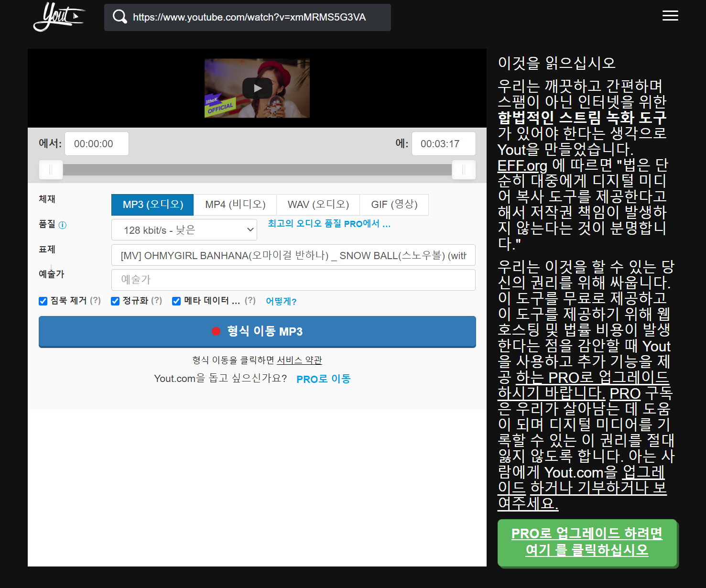
Task: Toggle the 메타 데이터 checkbox
Action: tap(176, 301)
